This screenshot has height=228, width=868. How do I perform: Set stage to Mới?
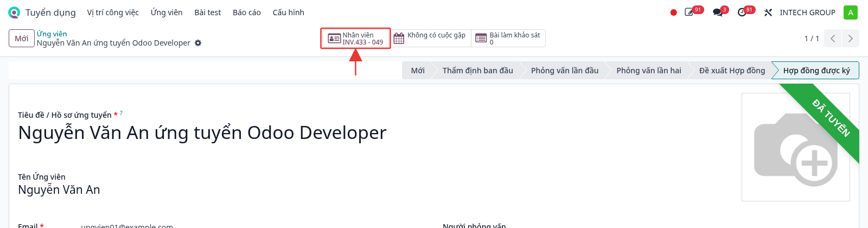coord(417,71)
